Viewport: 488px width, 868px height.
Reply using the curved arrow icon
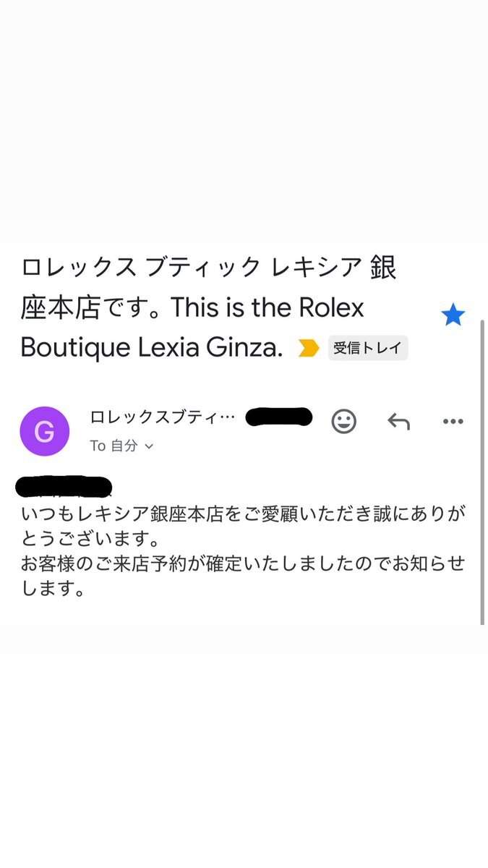pos(398,421)
